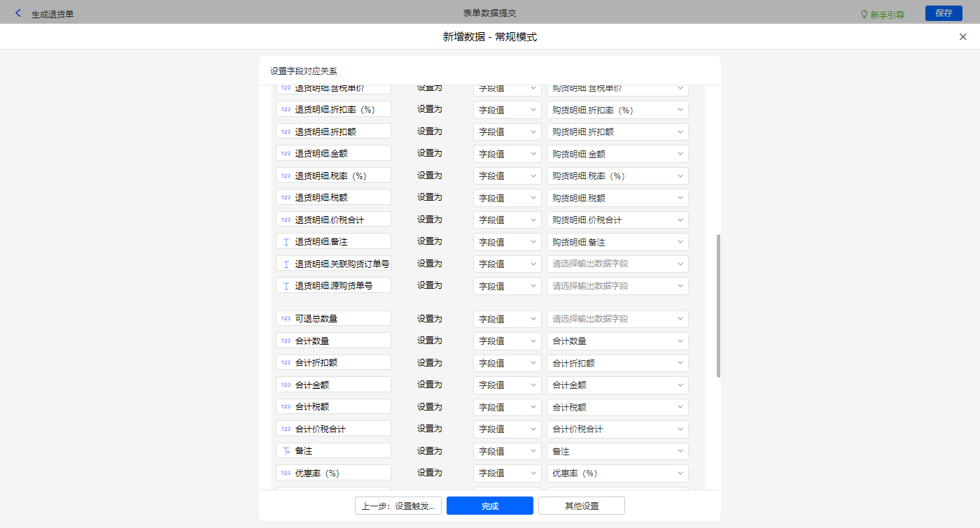Open the 字段值 type dropdown for 合计税额
Viewport: 980px width, 528px height.
[x=507, y=407]
